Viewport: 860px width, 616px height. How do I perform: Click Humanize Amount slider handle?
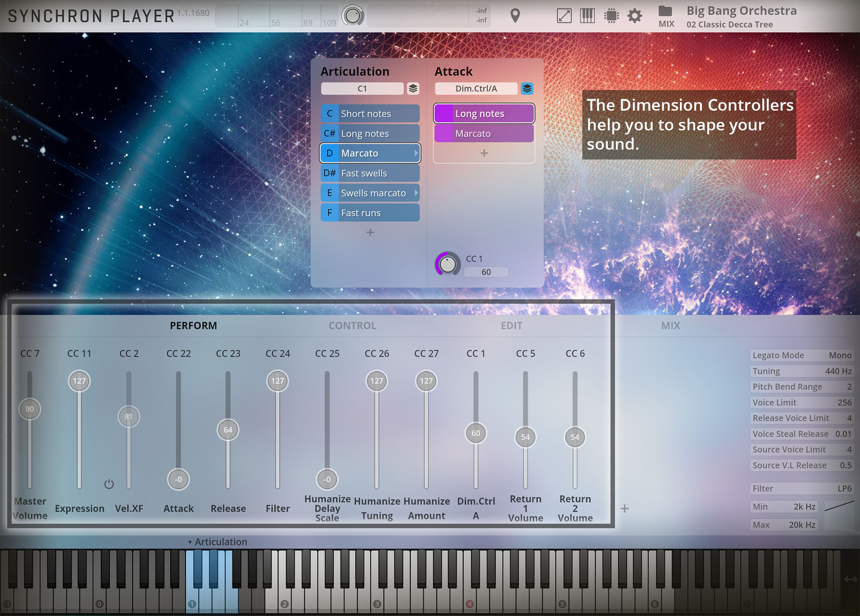coord(426,381)
